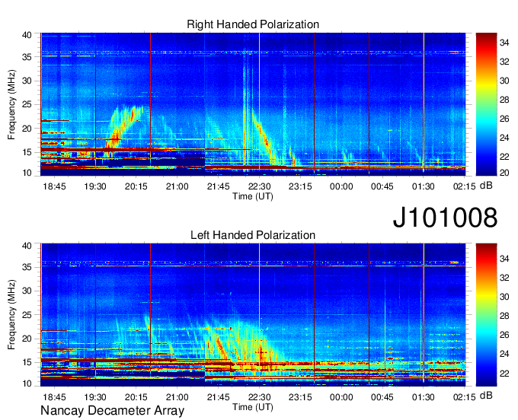This screenshot has height=420, width=518.
Task: Click the "20" frequency tick on the bottom plot
Action: 27,339
